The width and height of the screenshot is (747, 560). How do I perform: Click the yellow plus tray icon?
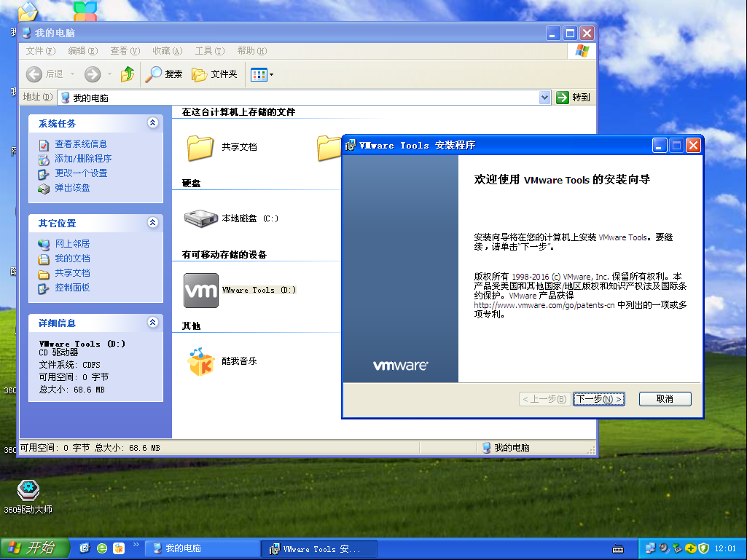(691, 548)
